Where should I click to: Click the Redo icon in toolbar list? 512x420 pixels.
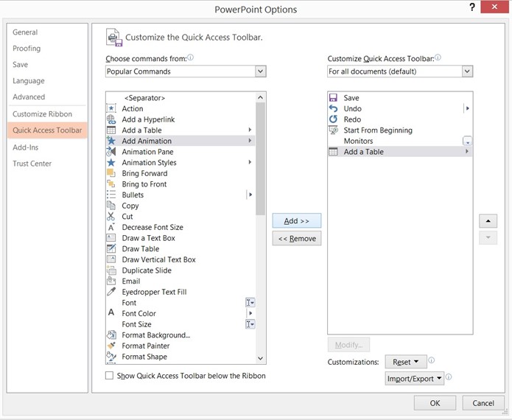(x=333, y=119)
